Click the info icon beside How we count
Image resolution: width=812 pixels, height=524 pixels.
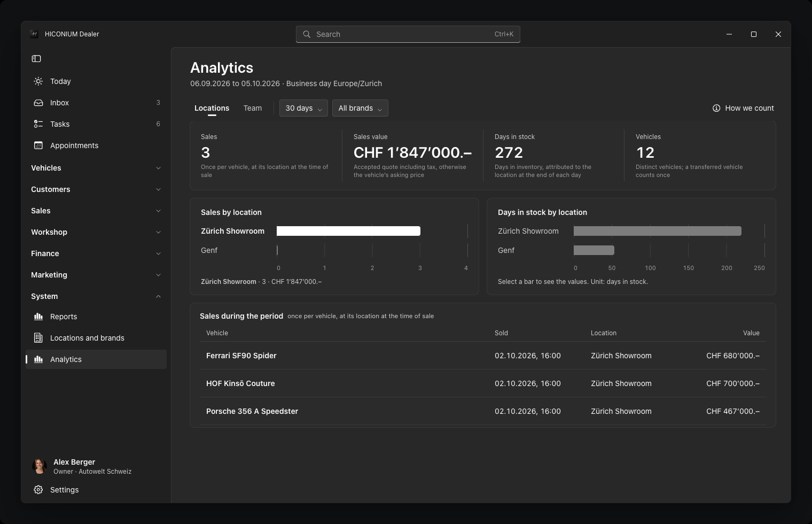pos(716,108)
